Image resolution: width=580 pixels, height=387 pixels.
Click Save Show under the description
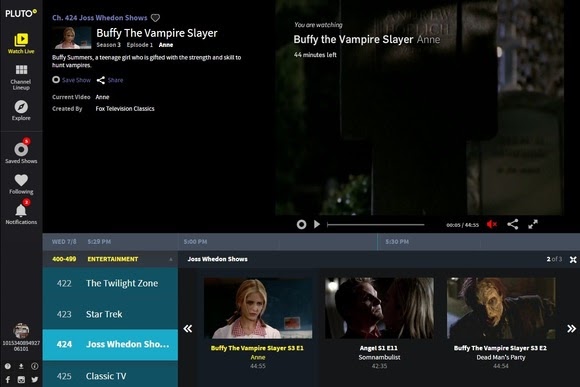tap(72, 80)
